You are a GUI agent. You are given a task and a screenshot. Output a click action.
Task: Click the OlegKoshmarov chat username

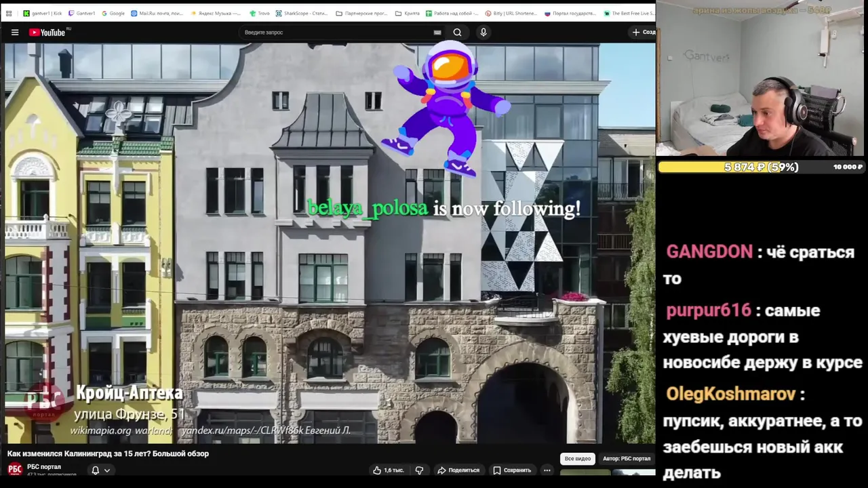(x=731, y=394)
